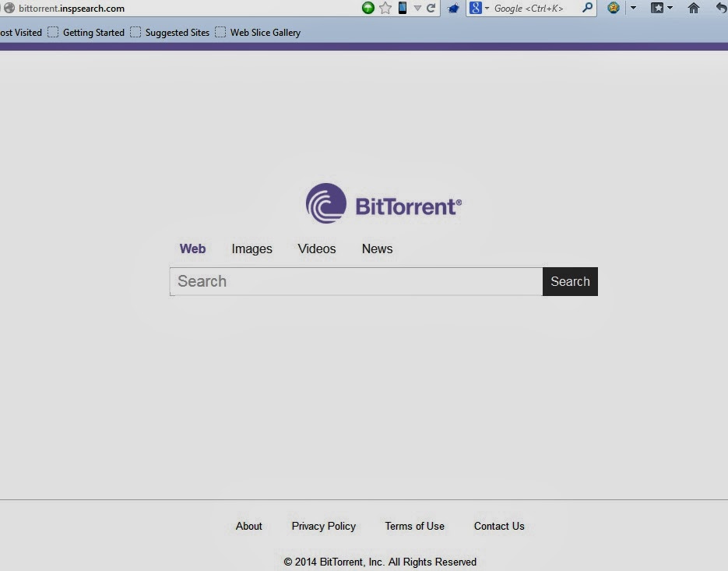Image resolution: width=728 pixels, height=571 pixels.
Task: Click the back arrow icon at toolbar edge
Action: [x=722, y=8]
